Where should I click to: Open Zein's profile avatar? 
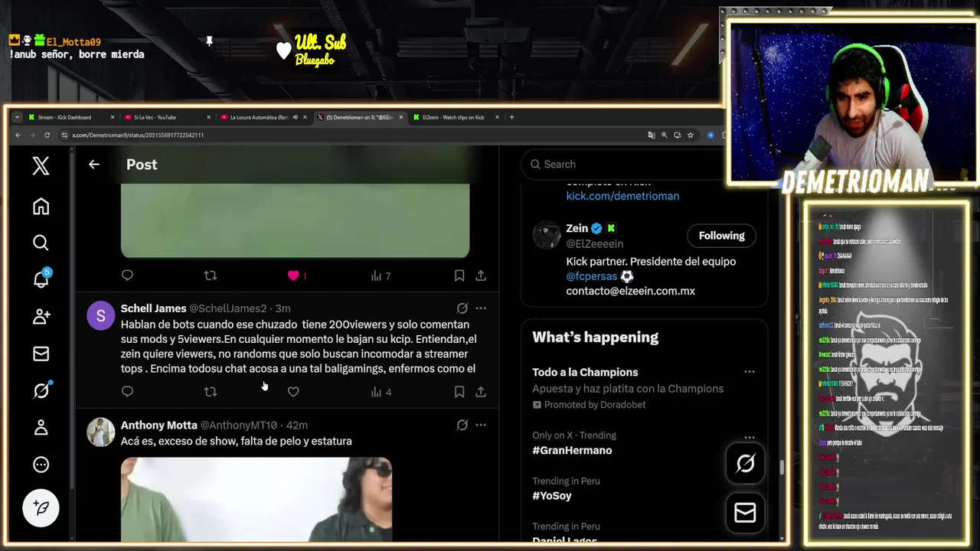[x=547, y=236]
